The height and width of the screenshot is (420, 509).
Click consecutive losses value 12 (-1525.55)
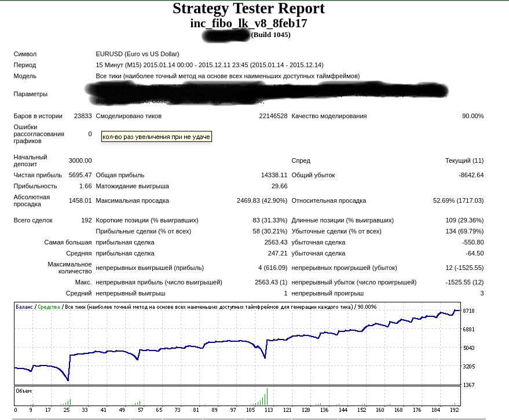tap(464, 268)
